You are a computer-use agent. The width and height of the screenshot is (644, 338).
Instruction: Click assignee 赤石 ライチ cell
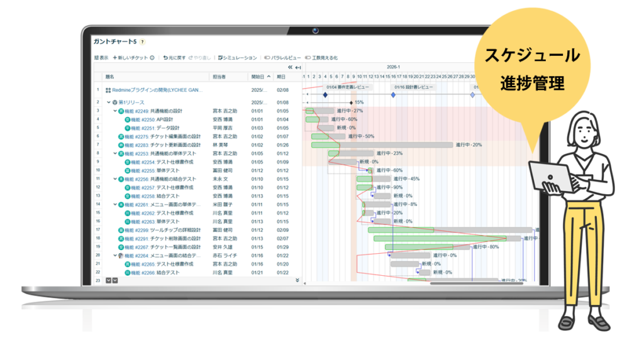click(225, 256)
